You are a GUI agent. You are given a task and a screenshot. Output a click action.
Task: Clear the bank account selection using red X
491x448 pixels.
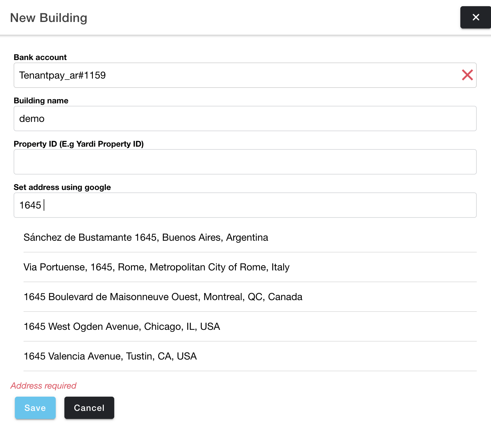click(467, 75)
